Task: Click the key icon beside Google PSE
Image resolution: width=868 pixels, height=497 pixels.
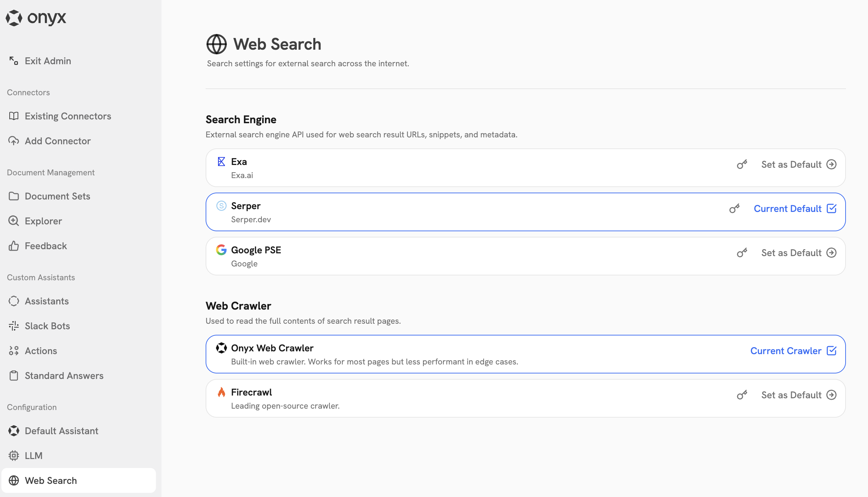Action: point(741,253)
